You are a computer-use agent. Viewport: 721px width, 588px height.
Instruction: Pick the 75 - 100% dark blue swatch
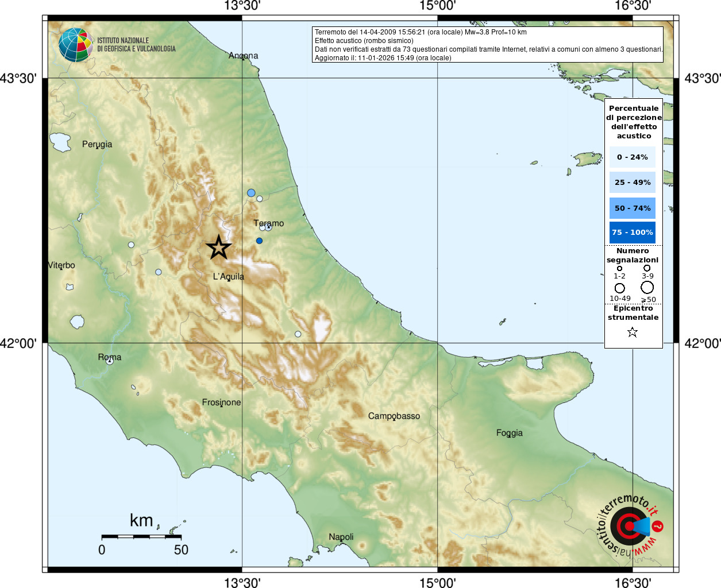coord(632,233)
